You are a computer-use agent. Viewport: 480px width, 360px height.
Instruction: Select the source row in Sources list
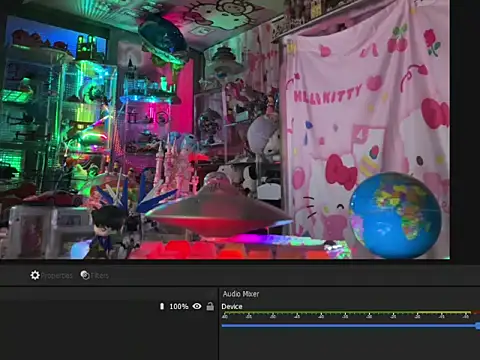[108, 306]
